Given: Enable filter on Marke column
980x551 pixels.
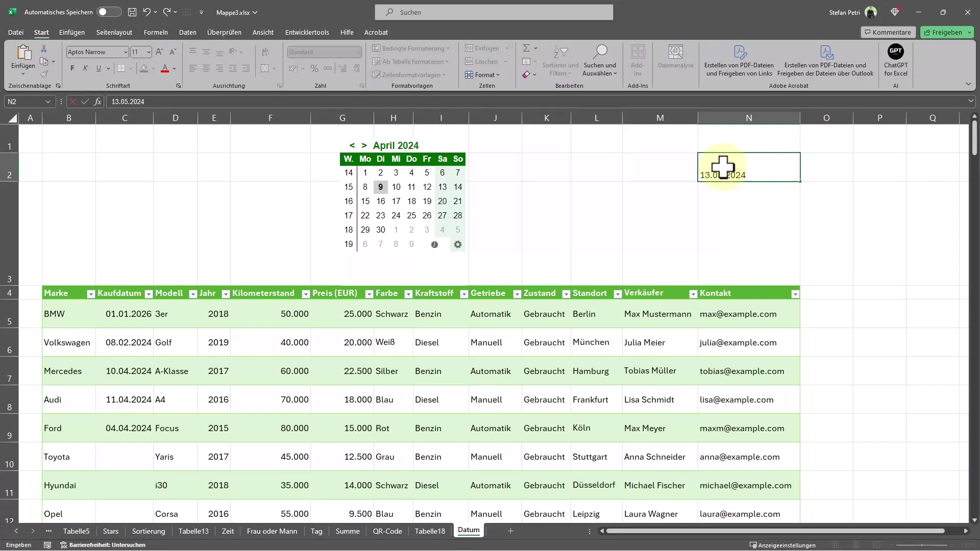Looking at the screenshot, I should [x=90, y=293].
